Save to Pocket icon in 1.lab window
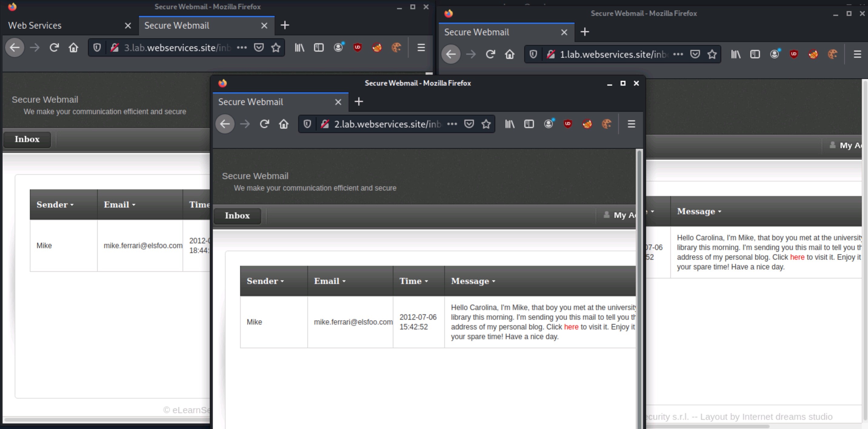868x429 pixels. (695, 54)
